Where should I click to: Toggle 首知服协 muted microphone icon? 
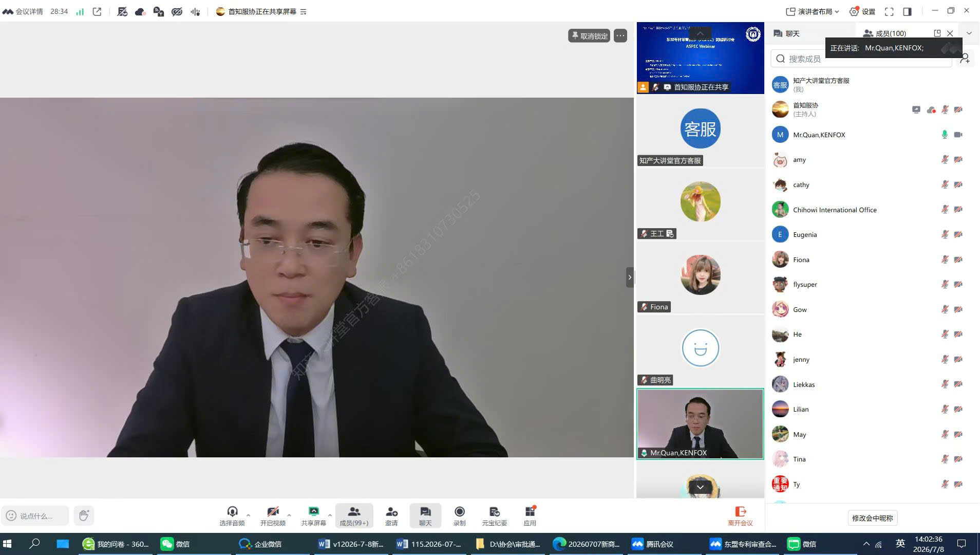click(945, 109)
